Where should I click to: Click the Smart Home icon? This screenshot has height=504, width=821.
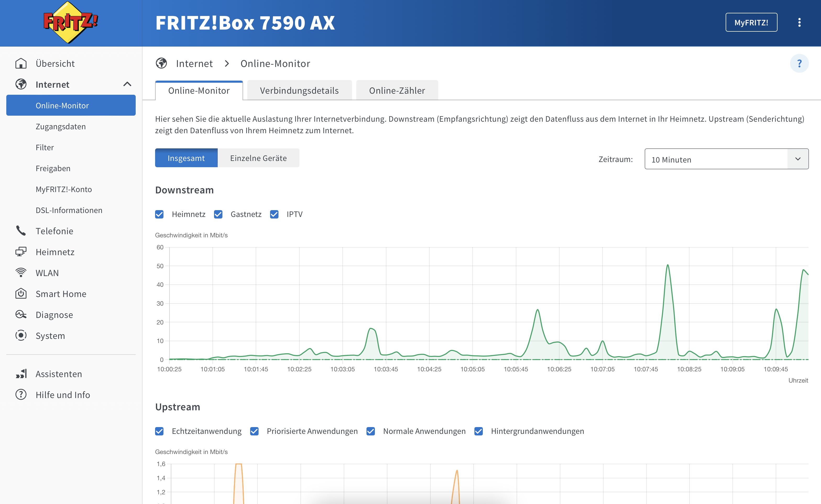coord(21,294)
